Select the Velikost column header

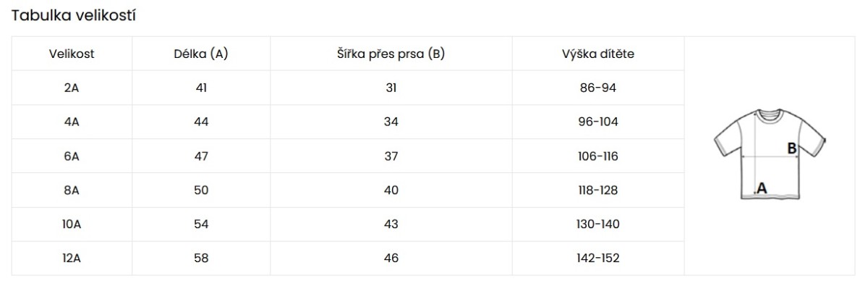[72, 54]
